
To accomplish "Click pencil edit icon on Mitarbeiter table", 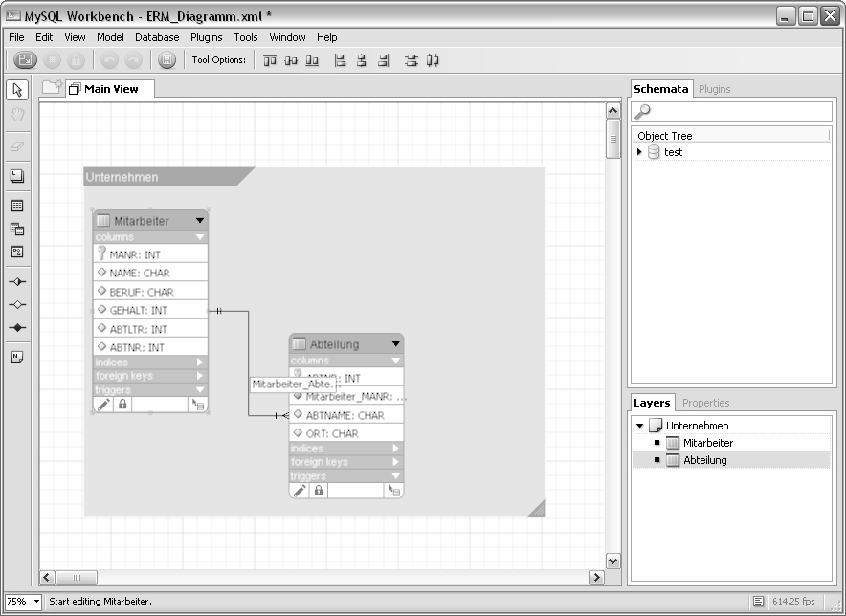I will click(103, 405).
